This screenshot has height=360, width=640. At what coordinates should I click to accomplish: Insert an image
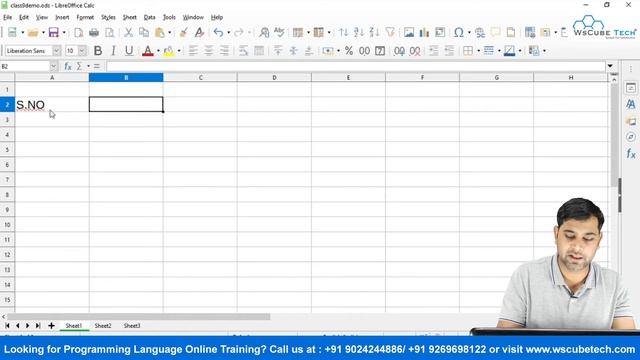point(409,32)
